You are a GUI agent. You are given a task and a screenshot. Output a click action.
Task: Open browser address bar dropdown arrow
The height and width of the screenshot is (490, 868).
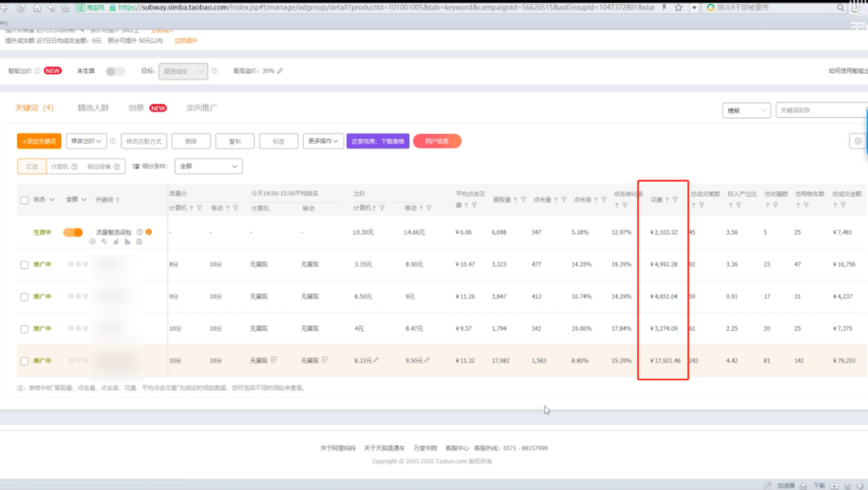tap(694, 8)
